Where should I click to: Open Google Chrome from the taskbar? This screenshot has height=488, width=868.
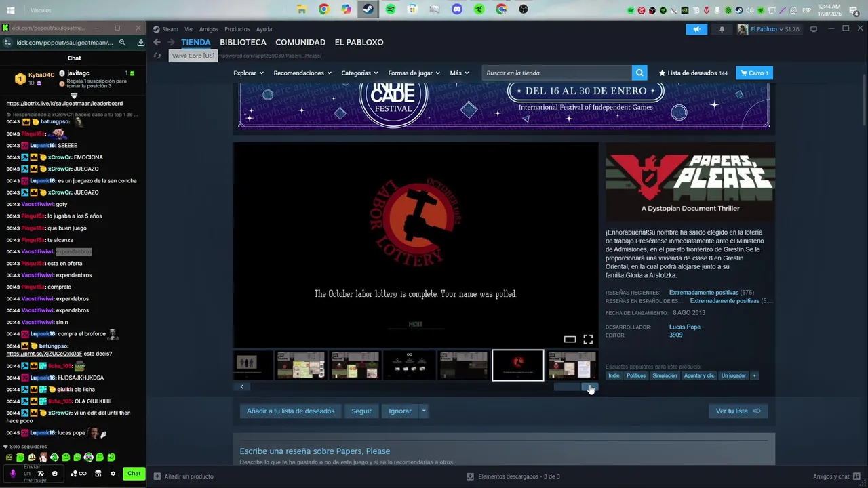coord(324,9)
